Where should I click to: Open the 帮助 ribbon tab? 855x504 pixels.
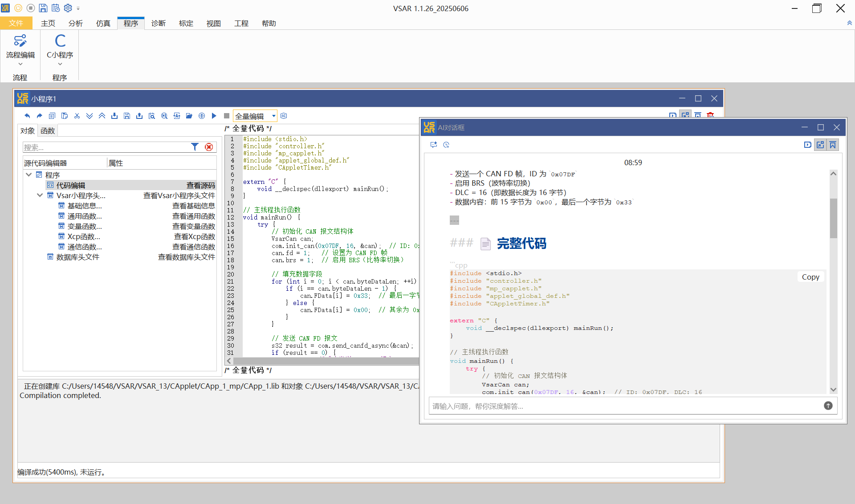point(269,23)
